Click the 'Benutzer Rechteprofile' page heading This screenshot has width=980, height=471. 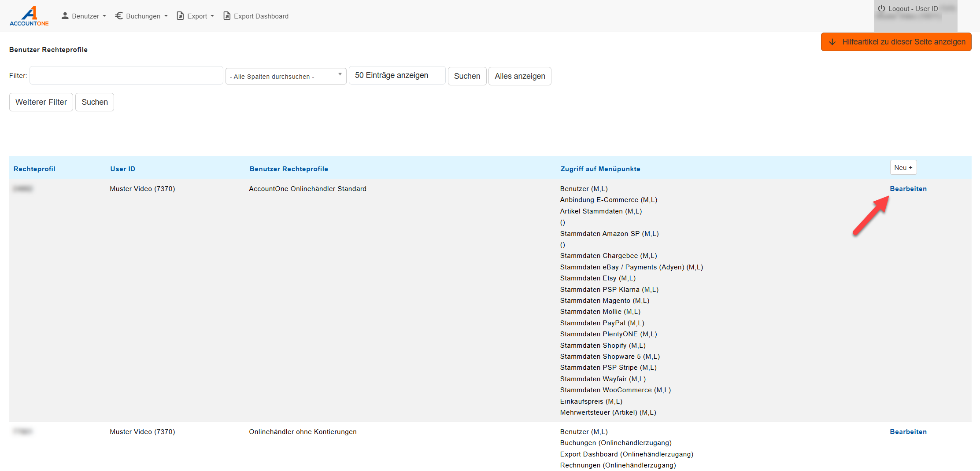coord(48,50)
